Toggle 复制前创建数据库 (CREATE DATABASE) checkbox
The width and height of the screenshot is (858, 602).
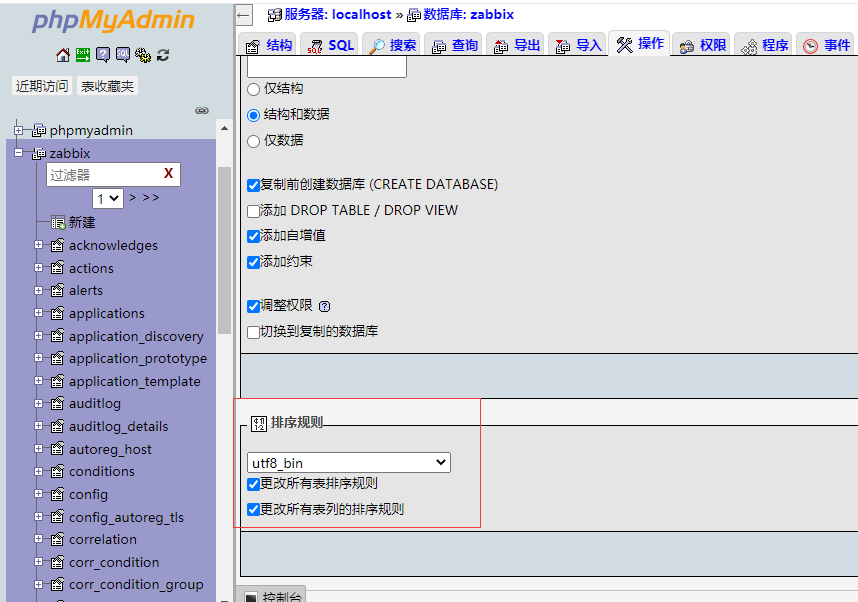point(253,186)
